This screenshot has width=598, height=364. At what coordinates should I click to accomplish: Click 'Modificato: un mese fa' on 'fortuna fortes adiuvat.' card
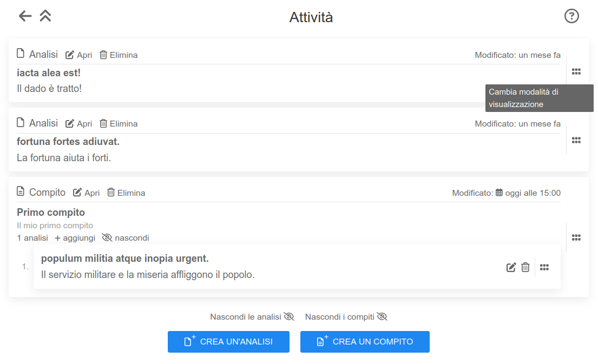click(517, 123)
